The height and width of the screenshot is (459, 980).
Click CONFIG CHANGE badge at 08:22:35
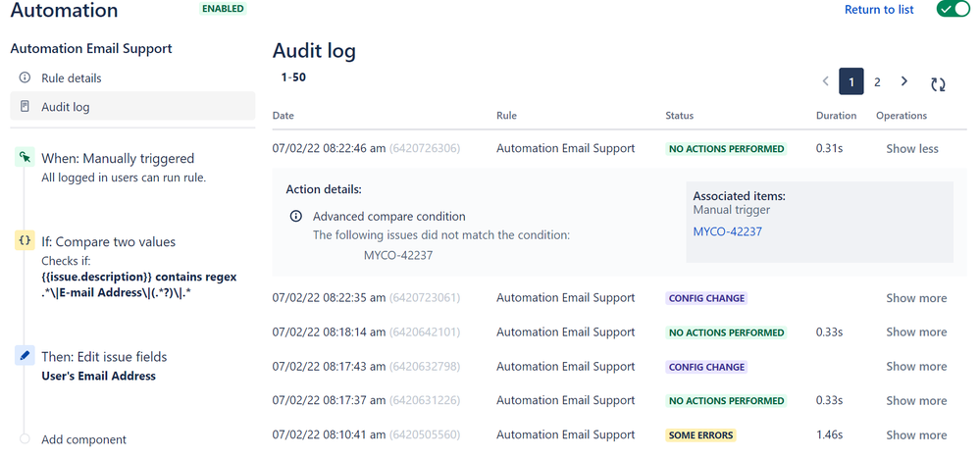[x=706, y=298]
